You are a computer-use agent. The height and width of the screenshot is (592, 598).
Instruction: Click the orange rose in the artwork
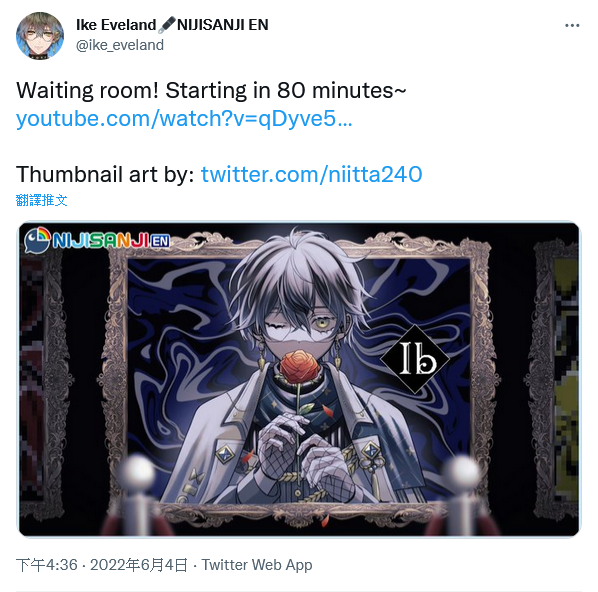pos(300,367)
